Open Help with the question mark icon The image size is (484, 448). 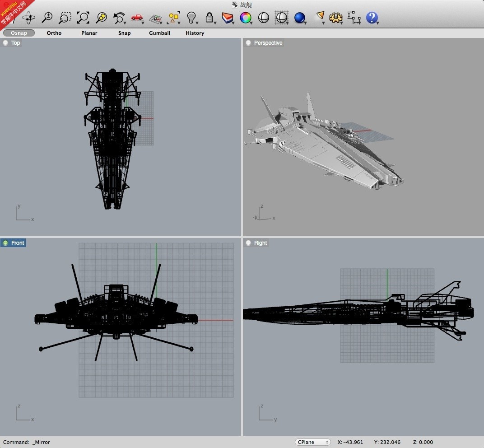point(372,18)
